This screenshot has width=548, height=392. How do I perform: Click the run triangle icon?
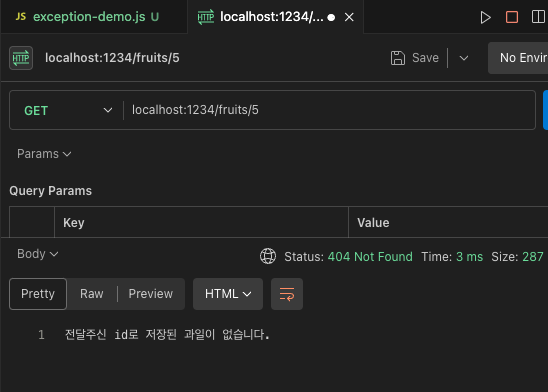point(485,17)
